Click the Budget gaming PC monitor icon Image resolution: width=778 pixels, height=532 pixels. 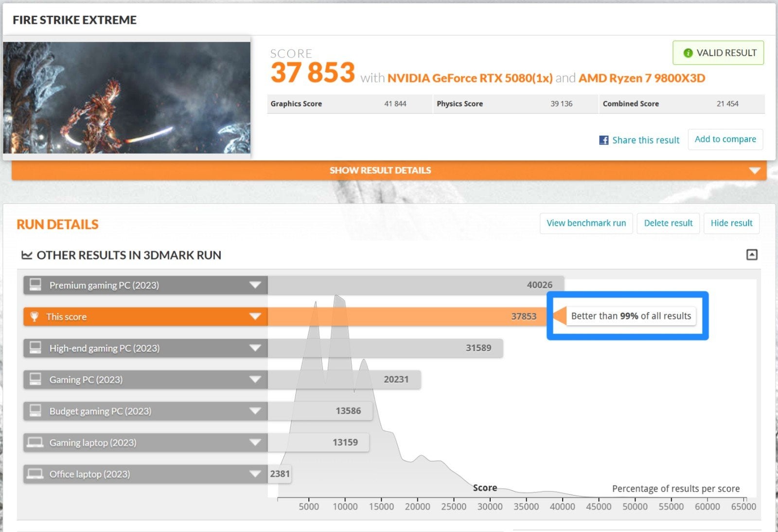(35, 410)
